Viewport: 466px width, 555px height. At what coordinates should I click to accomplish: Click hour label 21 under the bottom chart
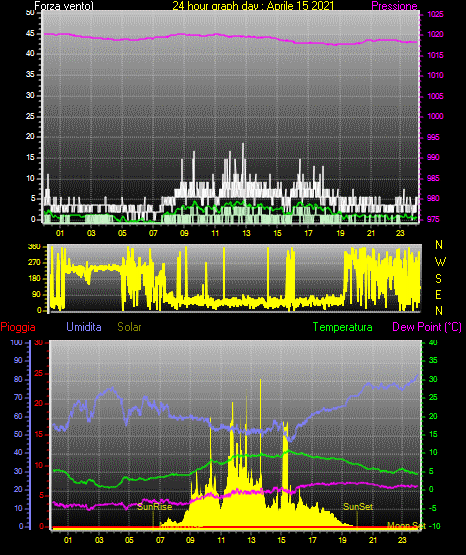click(373, 540)
